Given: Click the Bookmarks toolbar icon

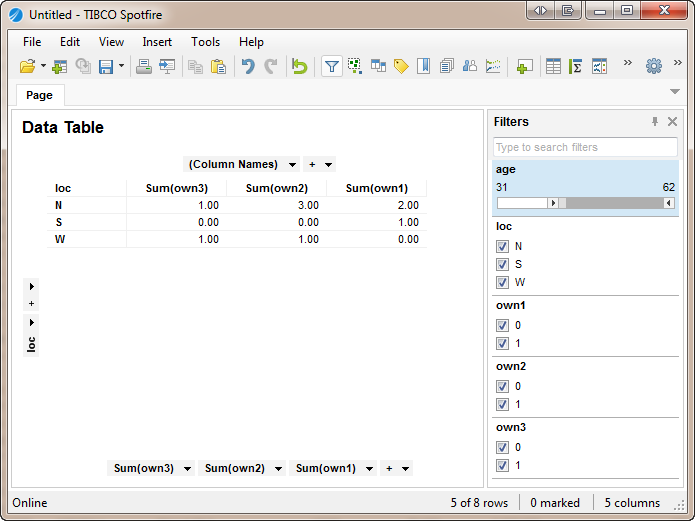Looking at the screenshot, I should (x=424, y=66).
